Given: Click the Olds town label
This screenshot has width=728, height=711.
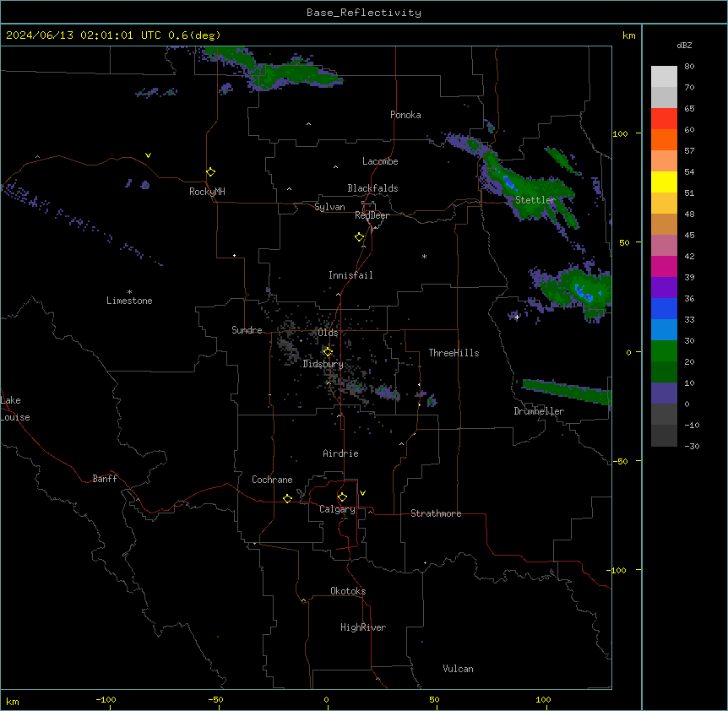Looking at the screenshot, I should pos(328,333).
